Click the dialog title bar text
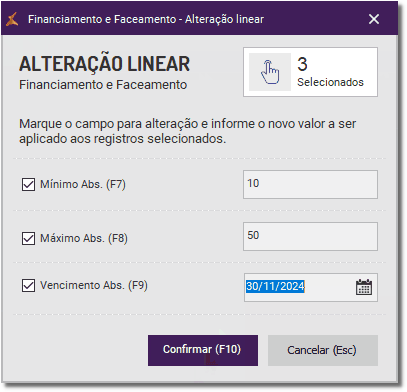The width and height of the screenshot is (407, 392). coord(146,19)
